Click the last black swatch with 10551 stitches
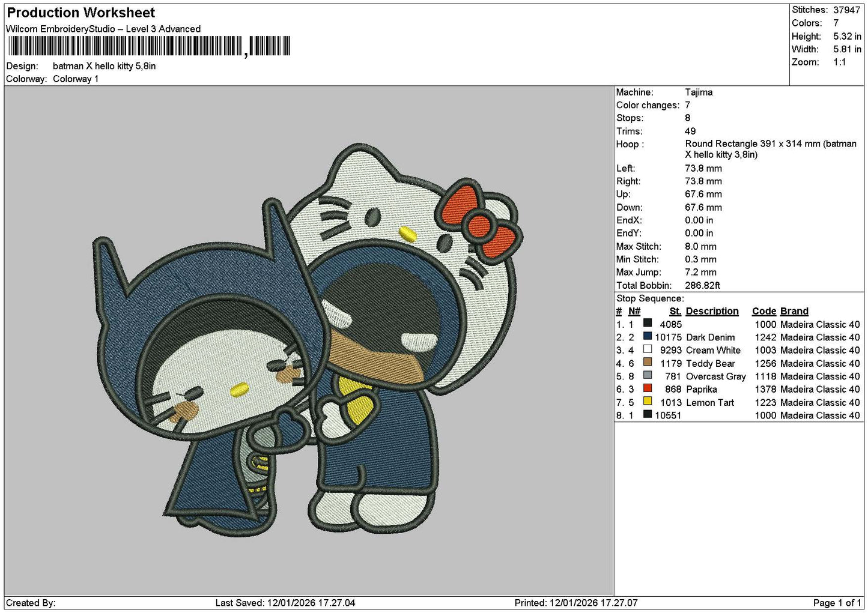The height and width of the screenshot is (613, 868). click(648, 414)
